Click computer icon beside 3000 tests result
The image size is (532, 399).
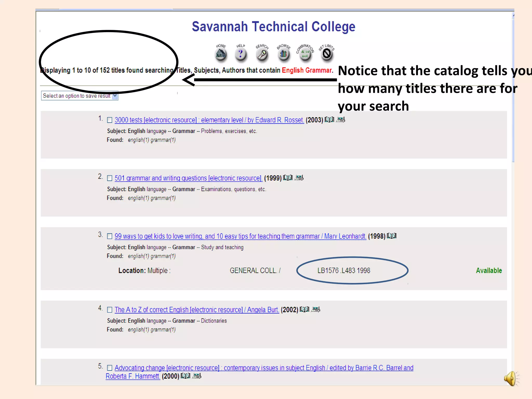coord(341,119)
